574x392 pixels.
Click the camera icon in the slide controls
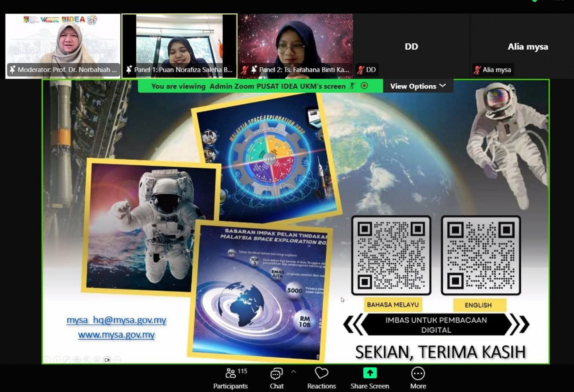107,360
